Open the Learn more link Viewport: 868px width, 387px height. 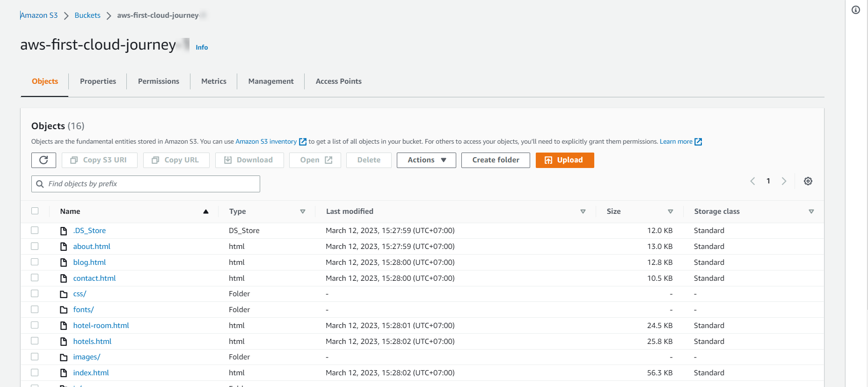(676, 142)
